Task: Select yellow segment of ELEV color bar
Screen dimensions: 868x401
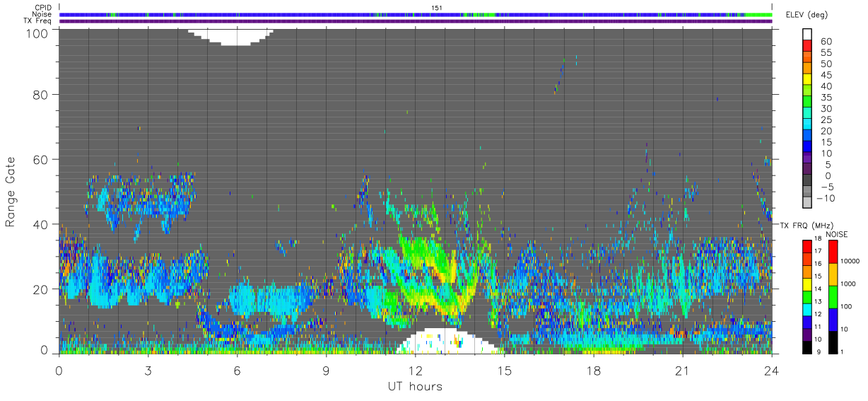Action: click(x=807, y=79)
